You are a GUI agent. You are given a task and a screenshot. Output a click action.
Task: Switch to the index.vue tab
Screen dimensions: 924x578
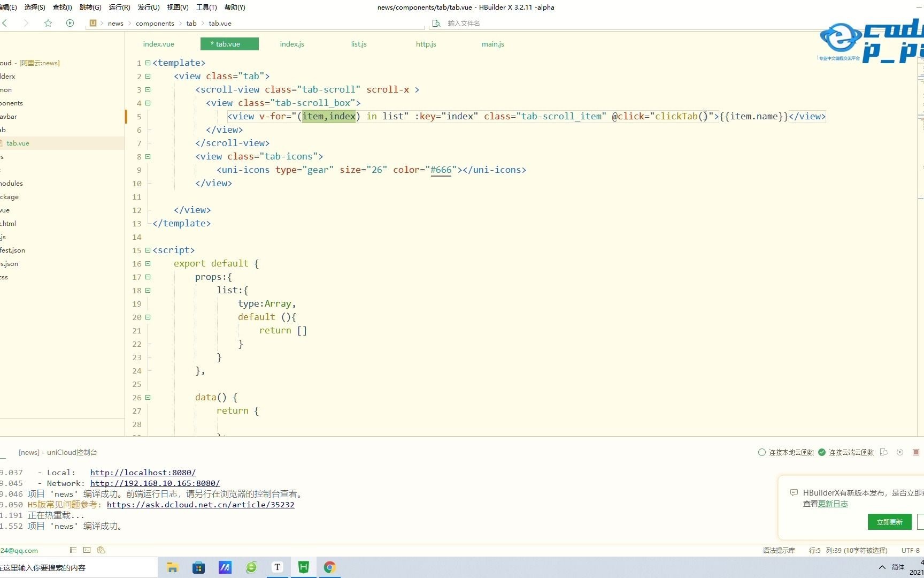click(x=158, y=44)
